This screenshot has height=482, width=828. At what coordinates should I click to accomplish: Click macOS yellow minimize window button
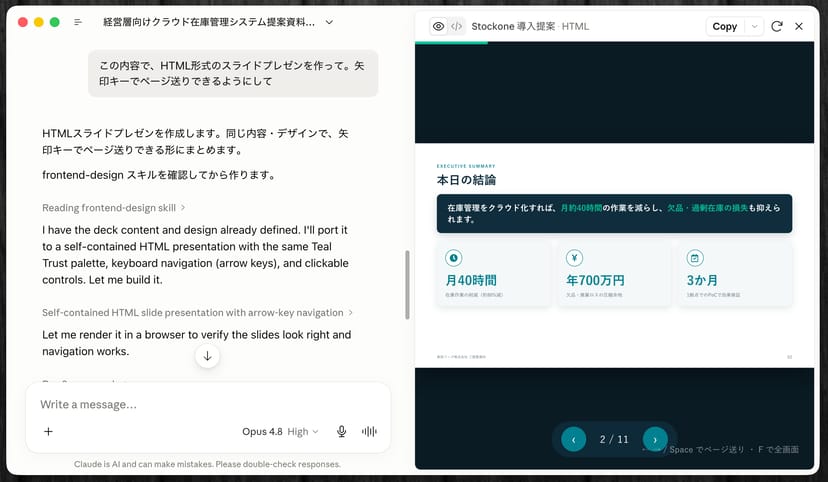39,22
